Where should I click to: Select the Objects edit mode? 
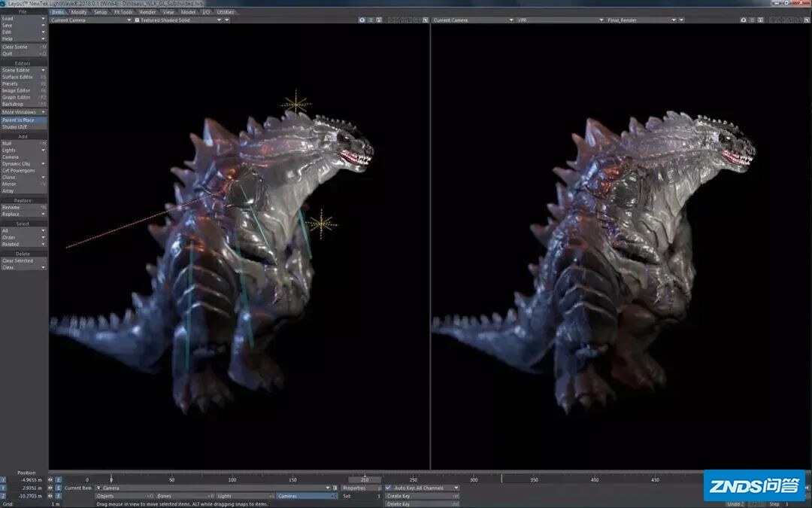(x=125, y=496)
